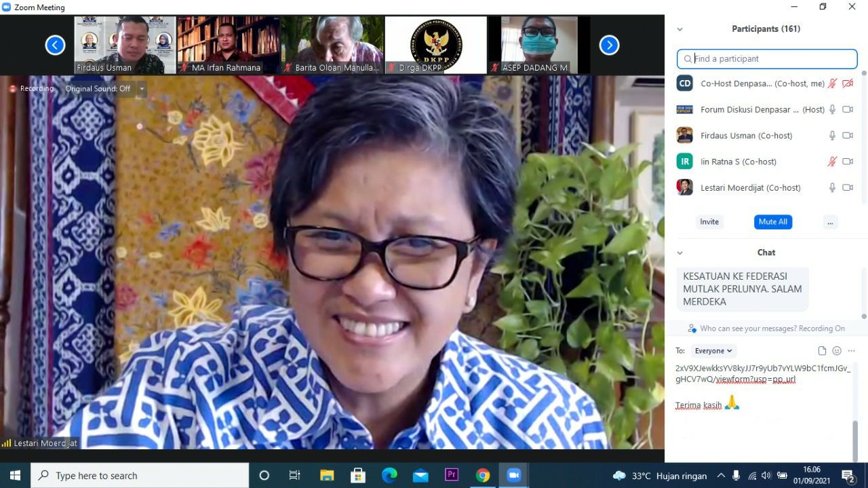Open weather widget 33°C Hujan ringan

pyautogui.click(x=660, y=476)
